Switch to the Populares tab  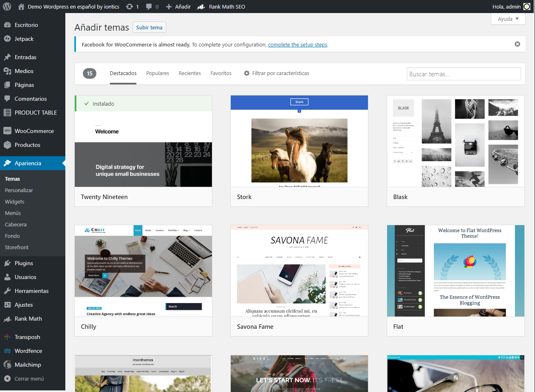[x=158, y=73]
